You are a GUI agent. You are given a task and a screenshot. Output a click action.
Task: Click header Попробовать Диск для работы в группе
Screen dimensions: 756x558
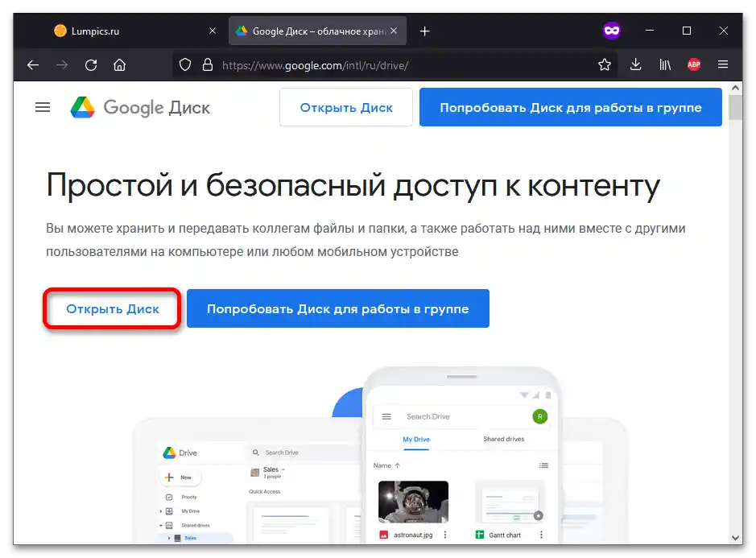[570, 108]
